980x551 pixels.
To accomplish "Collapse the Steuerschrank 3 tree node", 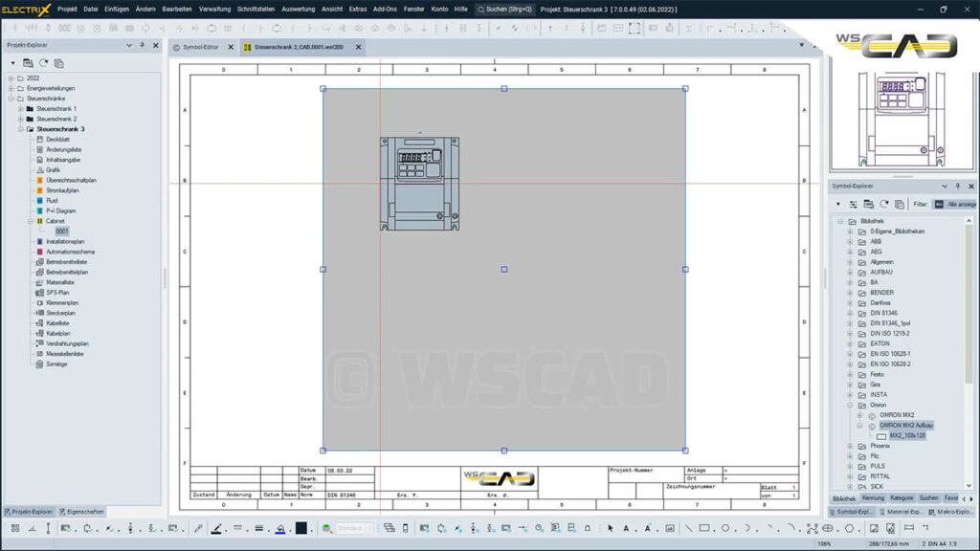I will (20, 129).
